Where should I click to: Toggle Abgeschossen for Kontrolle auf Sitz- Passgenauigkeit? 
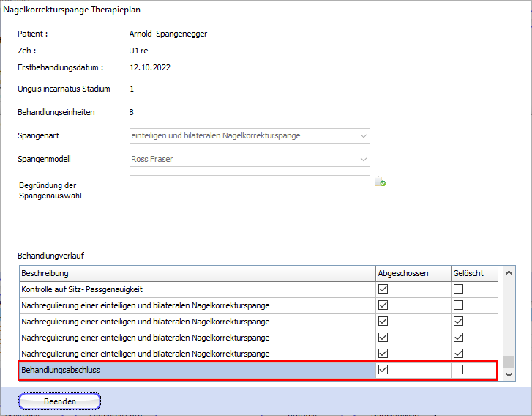click(x=383, y=289)
